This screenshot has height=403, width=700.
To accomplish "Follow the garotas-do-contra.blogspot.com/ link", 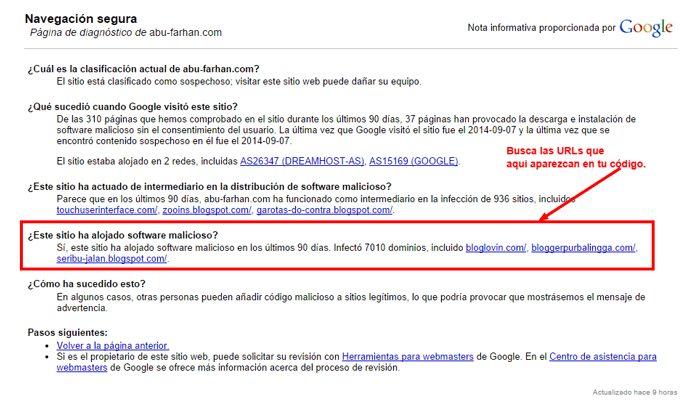I will point(325,210).
